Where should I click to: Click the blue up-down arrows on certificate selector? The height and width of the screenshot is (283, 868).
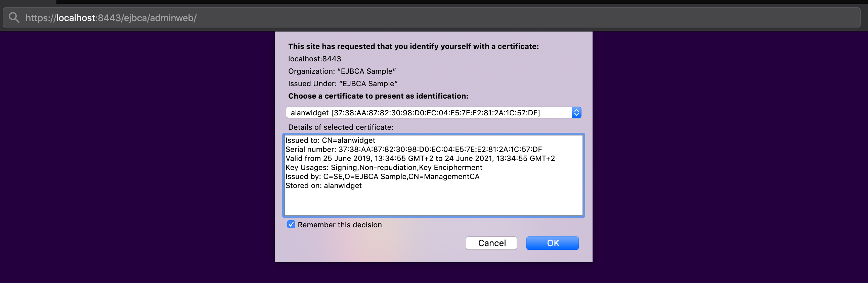[x=576, y=112]
